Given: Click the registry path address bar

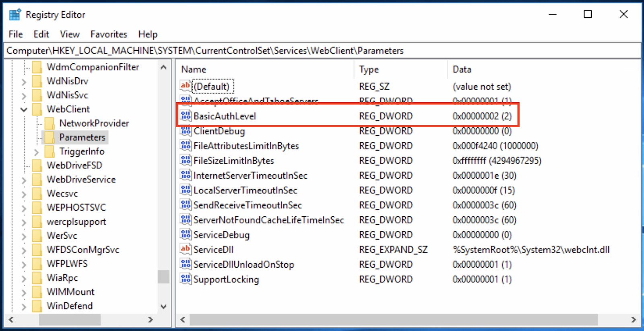Looking at the screenshot, I should tap(322, 51).
